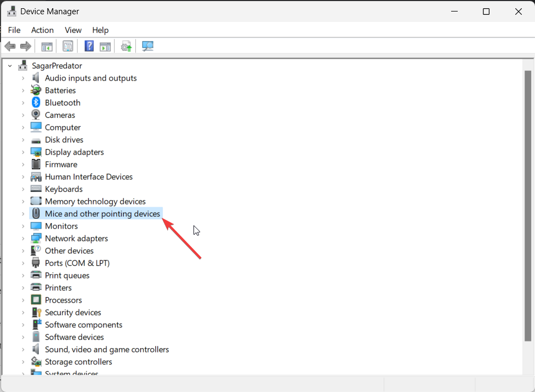Viewport: 535px width, 392px height.
Task: Select the Bluetooth label
Action: (x=63, y=103)
